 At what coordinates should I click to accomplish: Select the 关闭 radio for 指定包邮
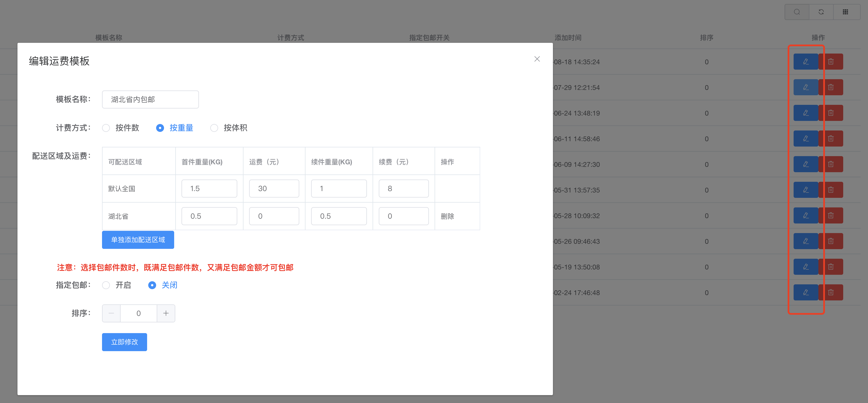pyautogui.click(x=152, y=285)
